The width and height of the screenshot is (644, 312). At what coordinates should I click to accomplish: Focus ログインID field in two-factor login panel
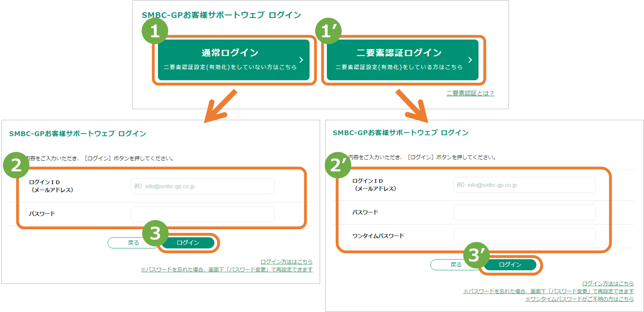pyautogui.click(x=524, y=185)
